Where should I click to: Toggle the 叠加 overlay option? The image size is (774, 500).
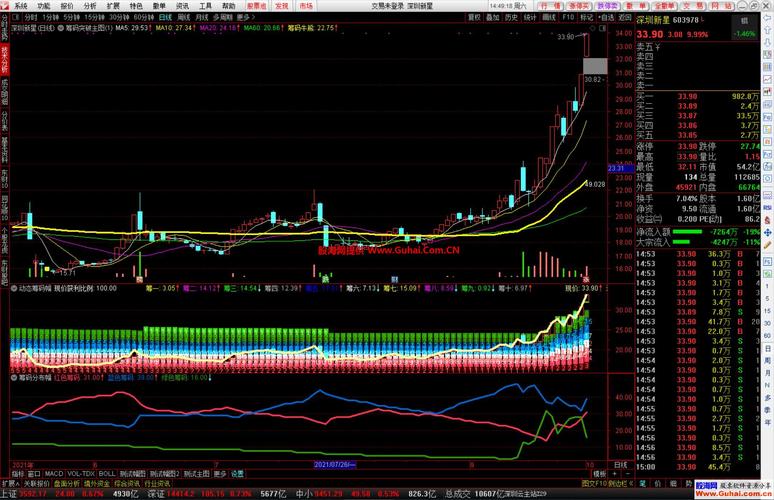click(x=493, y=17)
